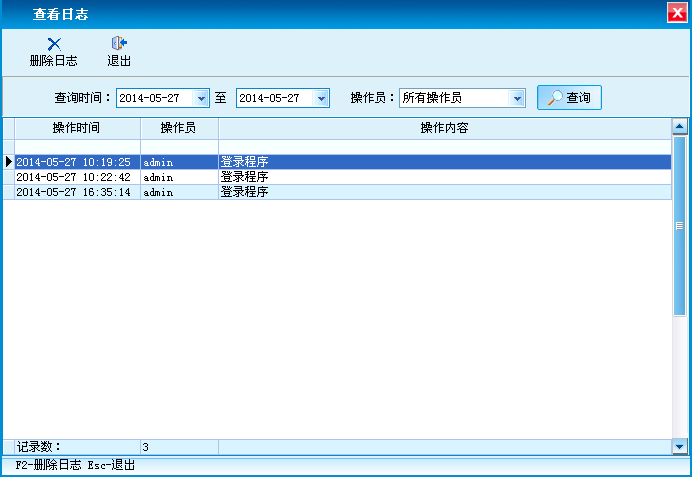This screenshot has height=477, width=692.
Task: Open the start date dropdown
Action: pyautogui.click(x=201, y=98)
